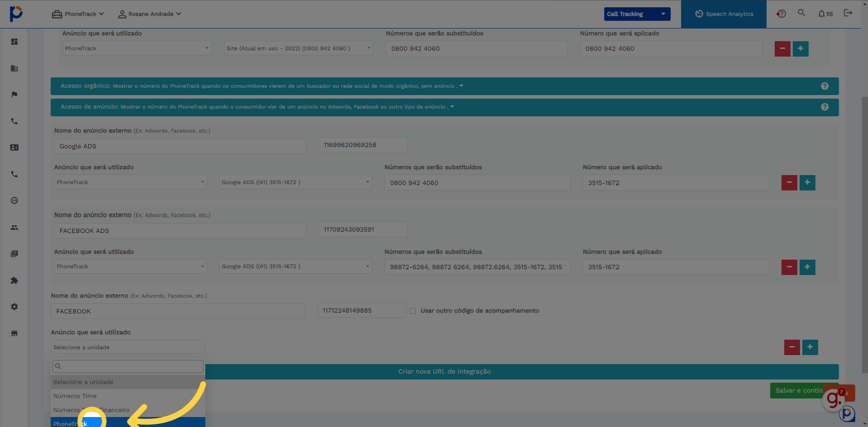
Task: Open the settings gear in the sidebar
Action: click(14, 307)
